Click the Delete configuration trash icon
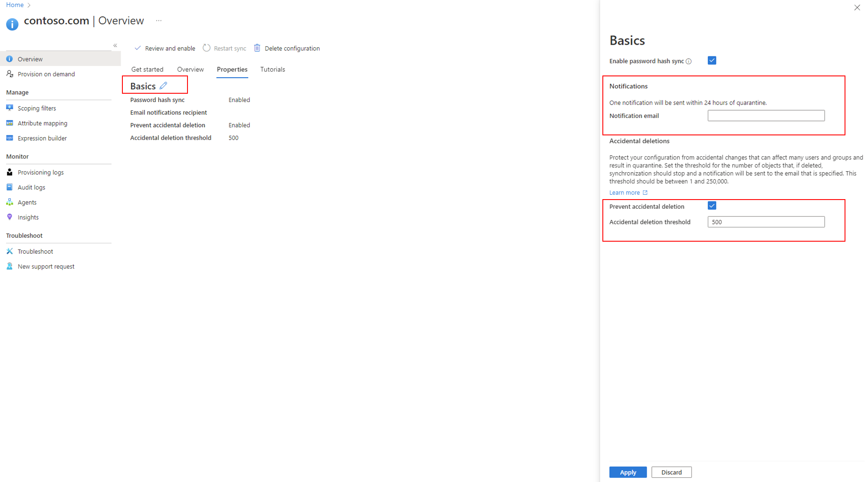 tap(257, 48)
